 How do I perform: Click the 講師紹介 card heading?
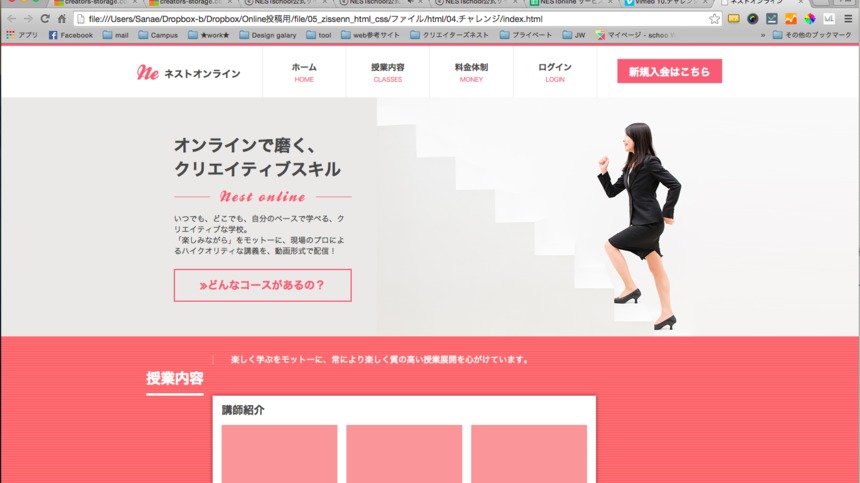pyautogui.click(x=243, y=410)
